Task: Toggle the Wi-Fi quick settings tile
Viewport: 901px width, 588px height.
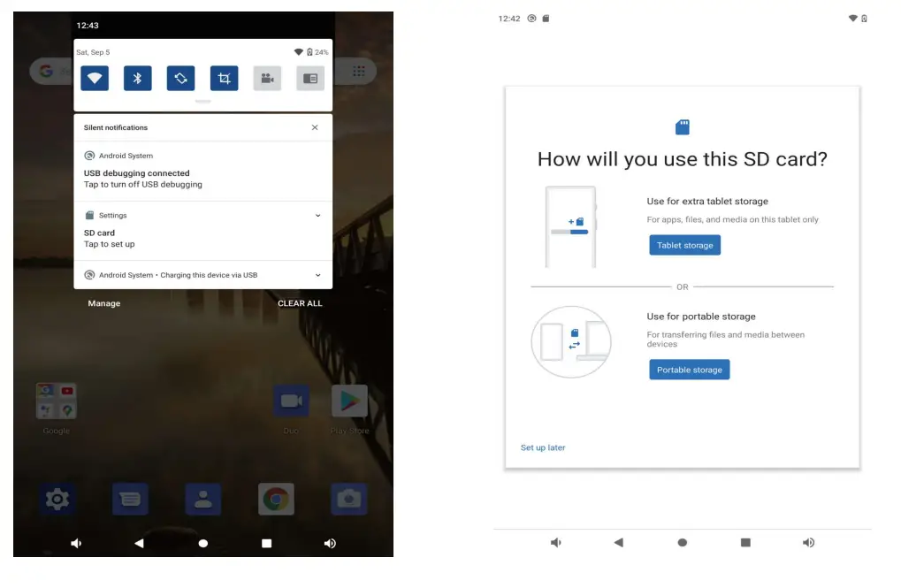Action: (95, 78)
